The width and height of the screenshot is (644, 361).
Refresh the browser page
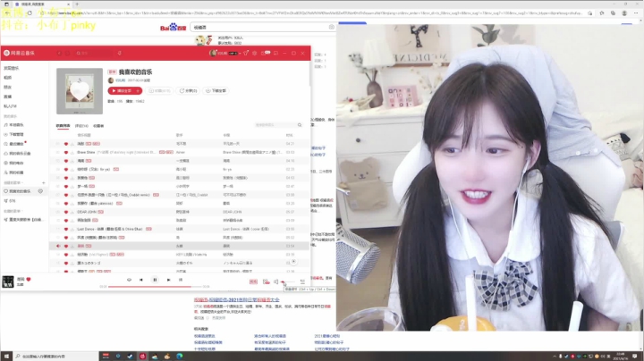point(30,13)
